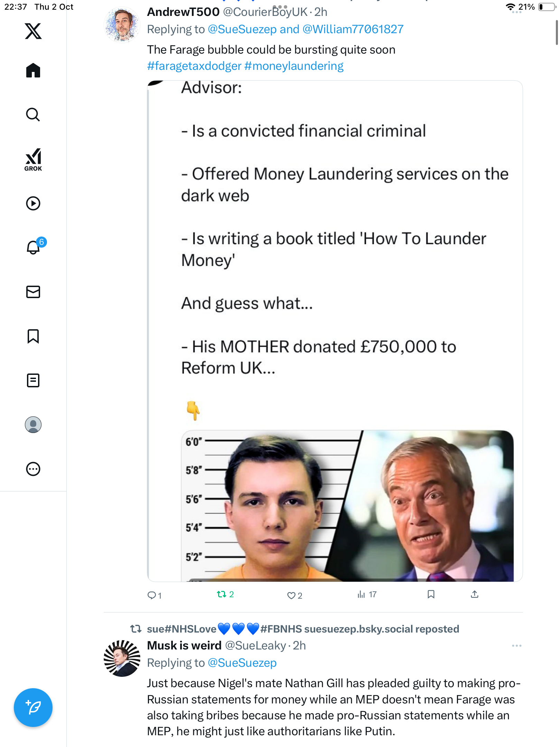The width and height of the screenshot is (560, 747).
Task: Bookmark AndrewT500's post
Action: coord(431,594)
